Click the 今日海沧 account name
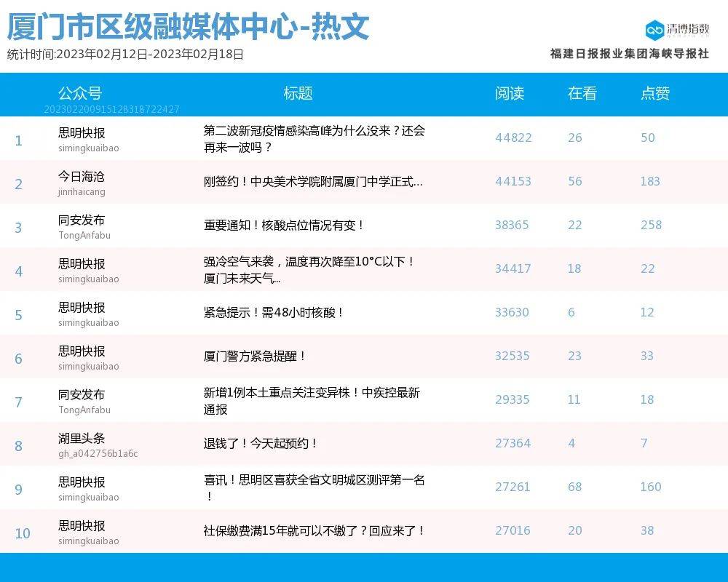The width and height of the screenshot is (728, 582). pyautogui.click(x=82, y=177)
